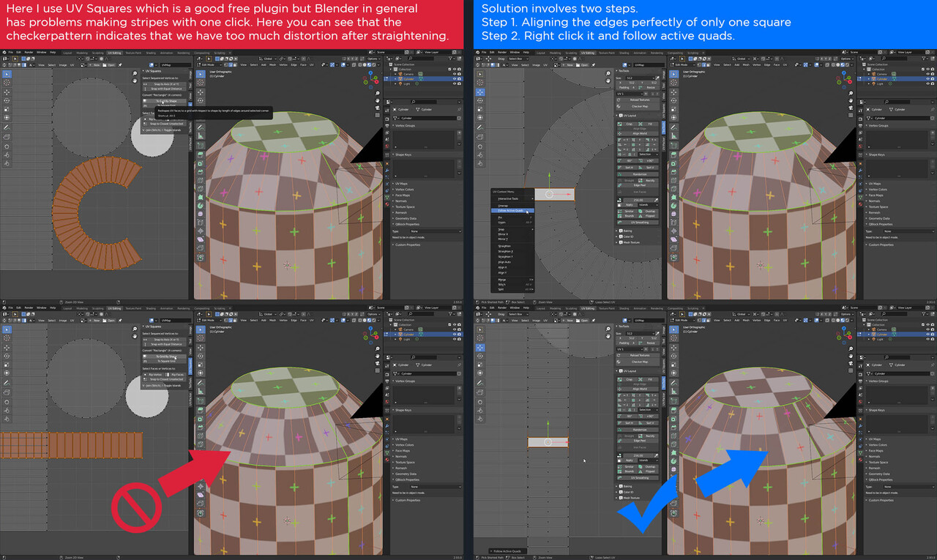
Task: Hide the Light via eye in top-right outliner
Action: coord(927,83)
